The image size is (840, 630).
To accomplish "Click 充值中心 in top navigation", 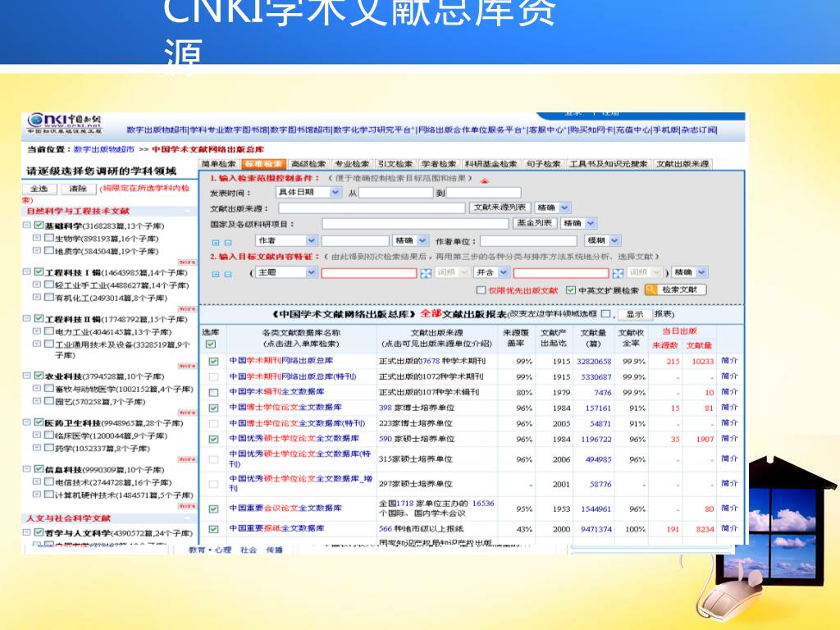I will coord(632,130).
